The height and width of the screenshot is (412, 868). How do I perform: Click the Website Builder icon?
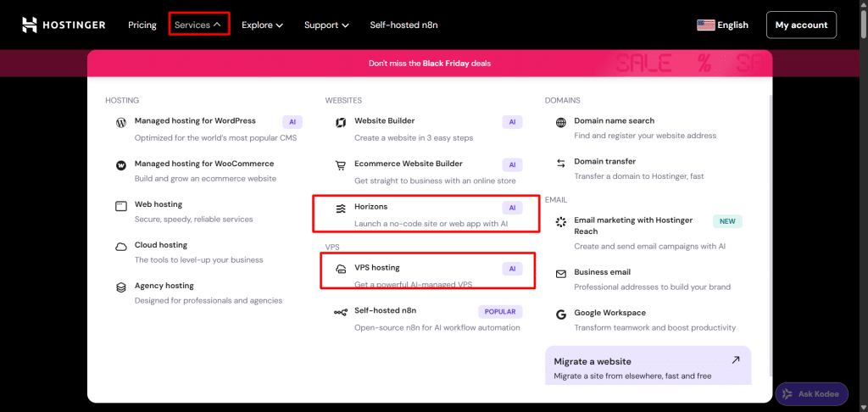click(341, 123)
